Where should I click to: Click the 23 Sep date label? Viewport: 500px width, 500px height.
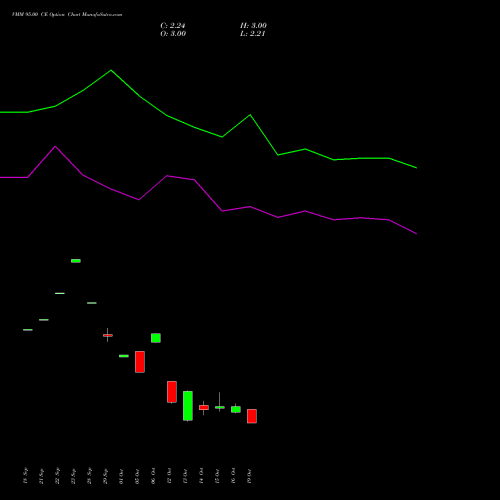[73, 476]
